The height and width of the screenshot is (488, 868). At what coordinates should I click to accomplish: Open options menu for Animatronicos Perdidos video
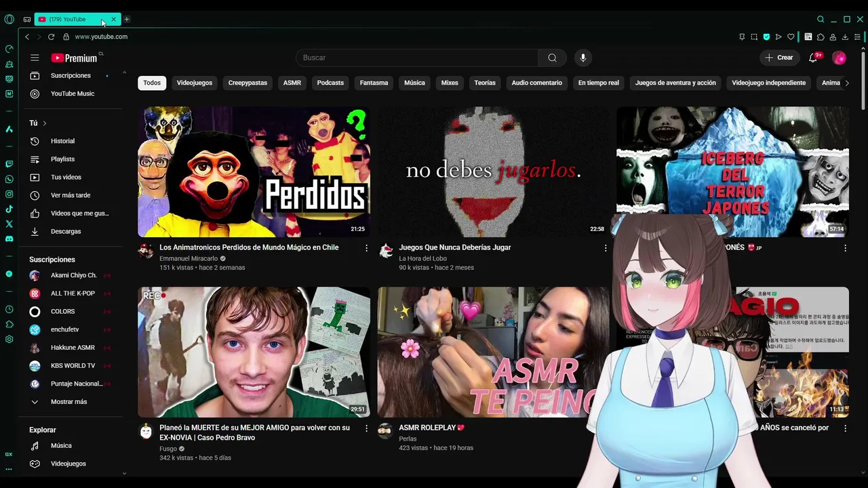coord(366,248)
